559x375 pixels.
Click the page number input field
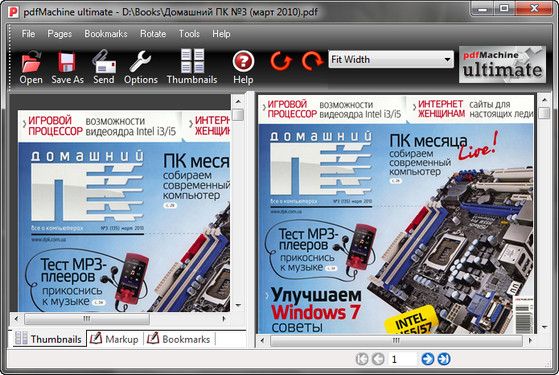402,359
